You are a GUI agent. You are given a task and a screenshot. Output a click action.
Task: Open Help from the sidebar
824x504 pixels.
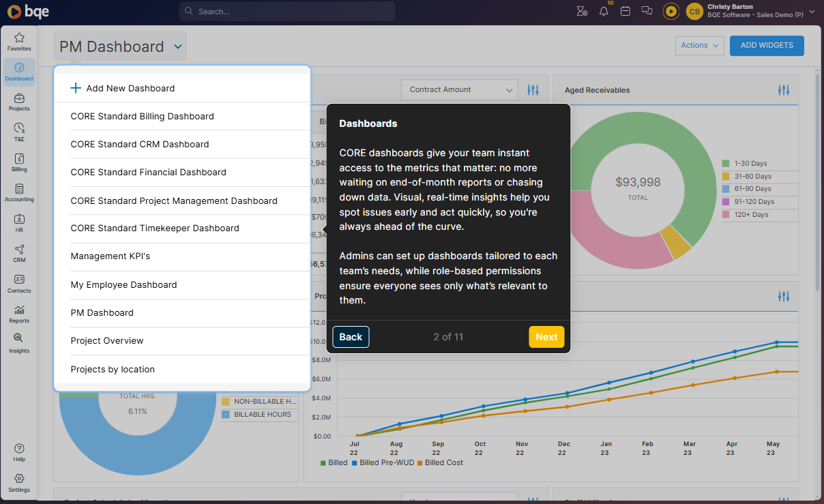pos(19,452)
